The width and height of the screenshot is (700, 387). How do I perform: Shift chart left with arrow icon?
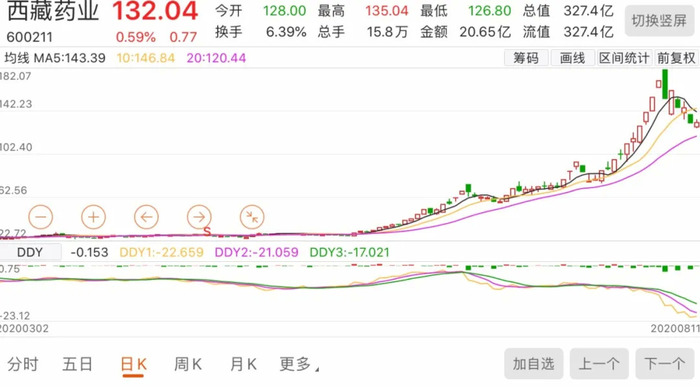(x=146, y=217)
